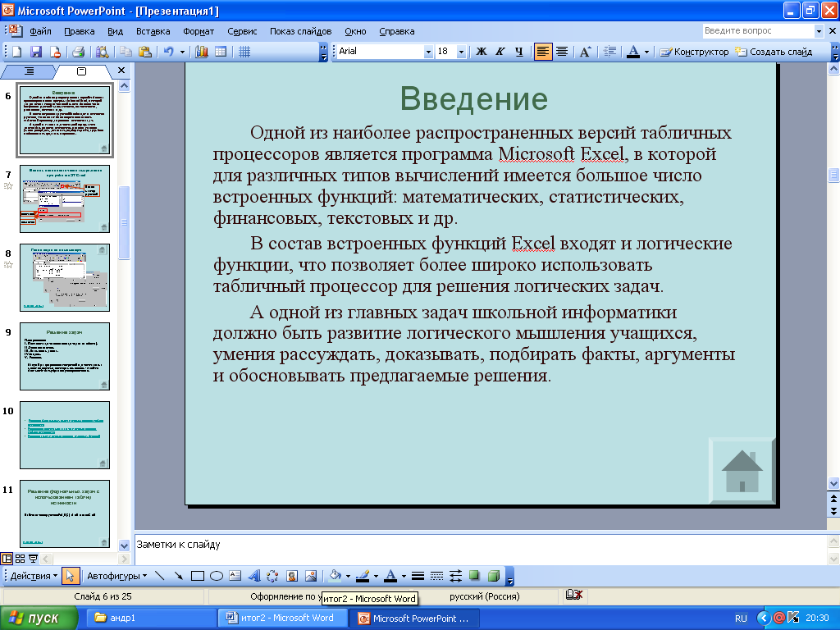This screenshot has width=840, height=630.
Task: Insert a picture from file
Action: click(x=311, y=576)
